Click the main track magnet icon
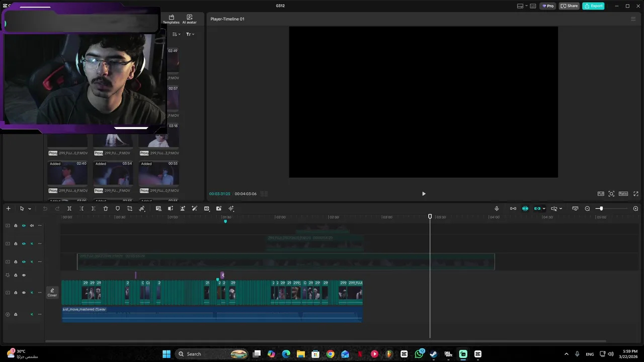The image size is (644, 362). pos(513,209)
